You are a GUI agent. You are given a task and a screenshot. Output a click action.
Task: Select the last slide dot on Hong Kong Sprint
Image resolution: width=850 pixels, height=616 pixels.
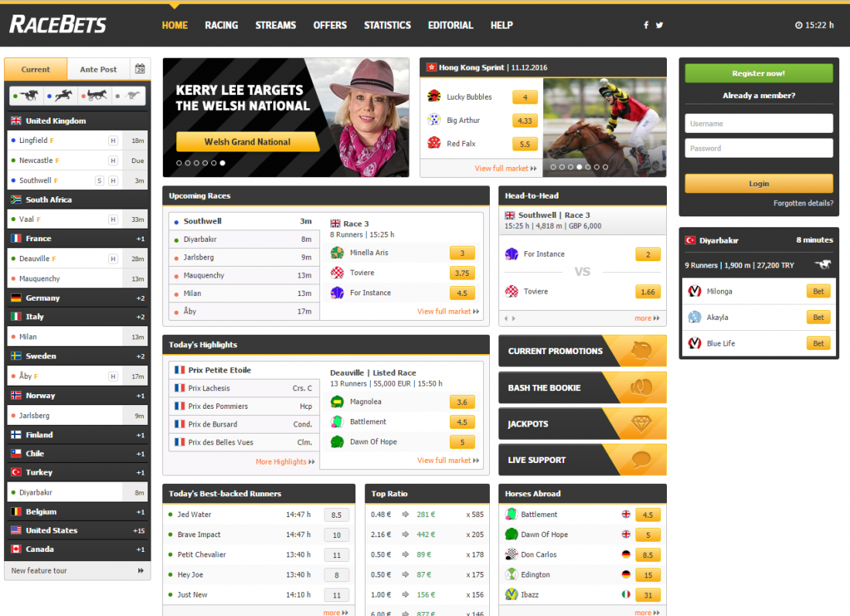(x=606, y=167)
